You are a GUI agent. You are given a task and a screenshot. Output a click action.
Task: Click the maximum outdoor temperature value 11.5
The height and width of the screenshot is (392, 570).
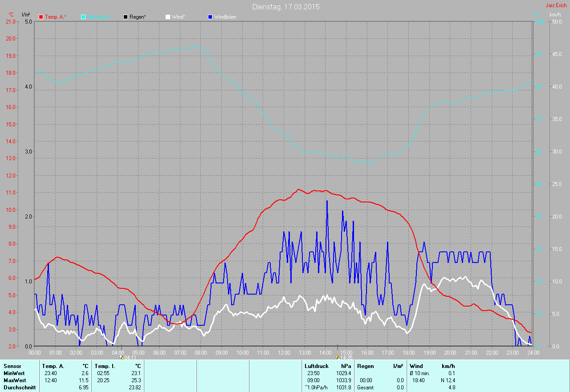[83, 380]
